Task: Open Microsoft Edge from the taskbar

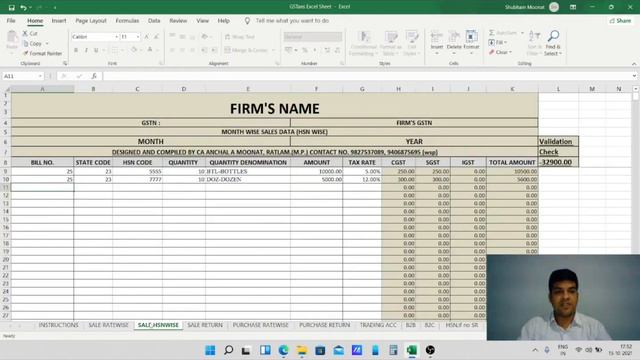Action: pyautogui.click(x=283, y=350)
